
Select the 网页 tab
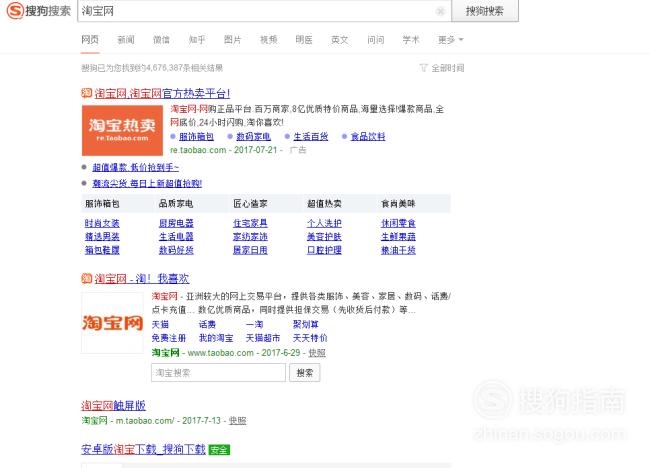[90, 40]
